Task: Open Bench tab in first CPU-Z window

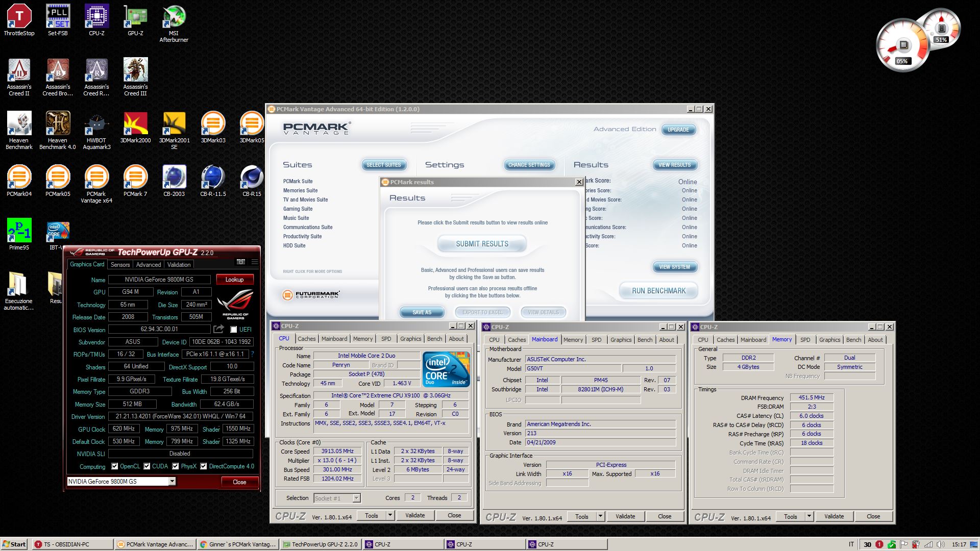Action: pyautogui.click(x=434, y=339)
